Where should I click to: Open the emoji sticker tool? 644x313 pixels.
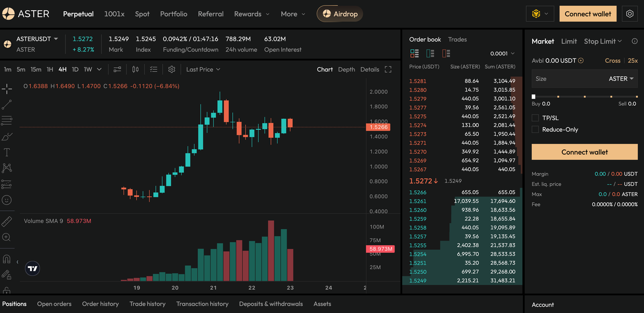pyautogui.click(x=7, y=200)
